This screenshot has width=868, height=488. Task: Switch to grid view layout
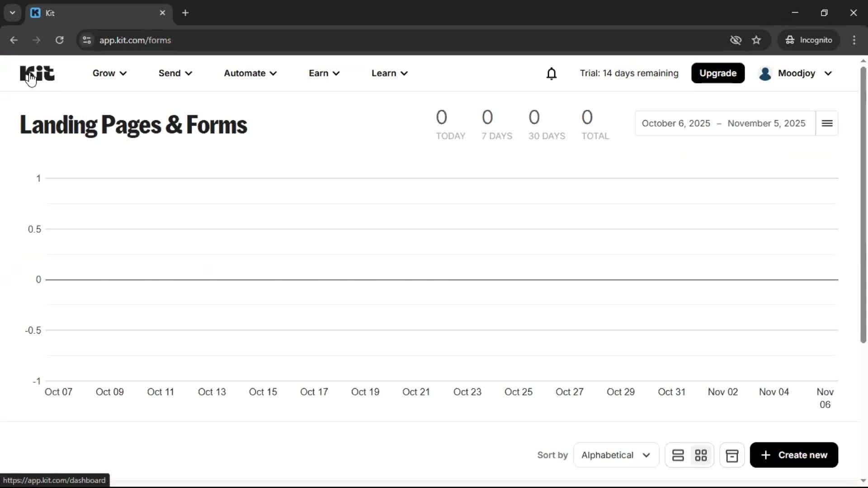click(x=701, y=455)
